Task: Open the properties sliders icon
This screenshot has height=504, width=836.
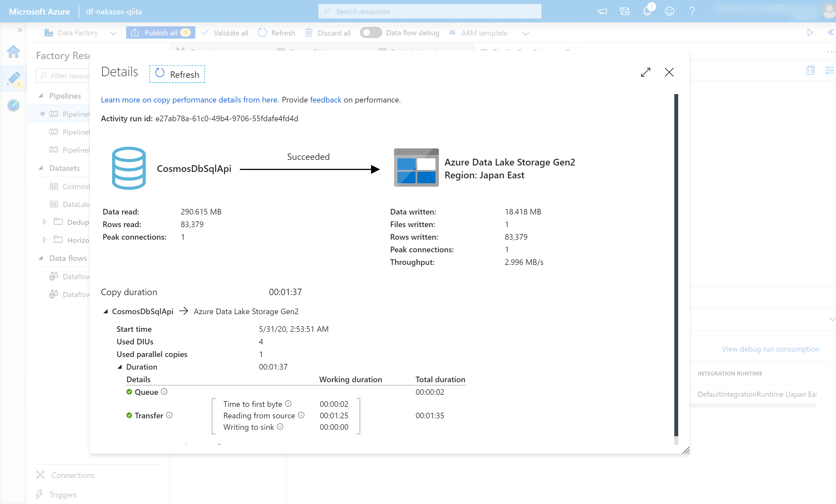Action: click(829, 70)
